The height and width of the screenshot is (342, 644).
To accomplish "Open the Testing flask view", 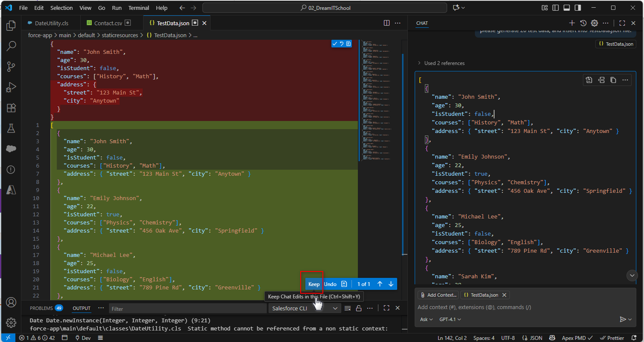I will tap(11, 128).
